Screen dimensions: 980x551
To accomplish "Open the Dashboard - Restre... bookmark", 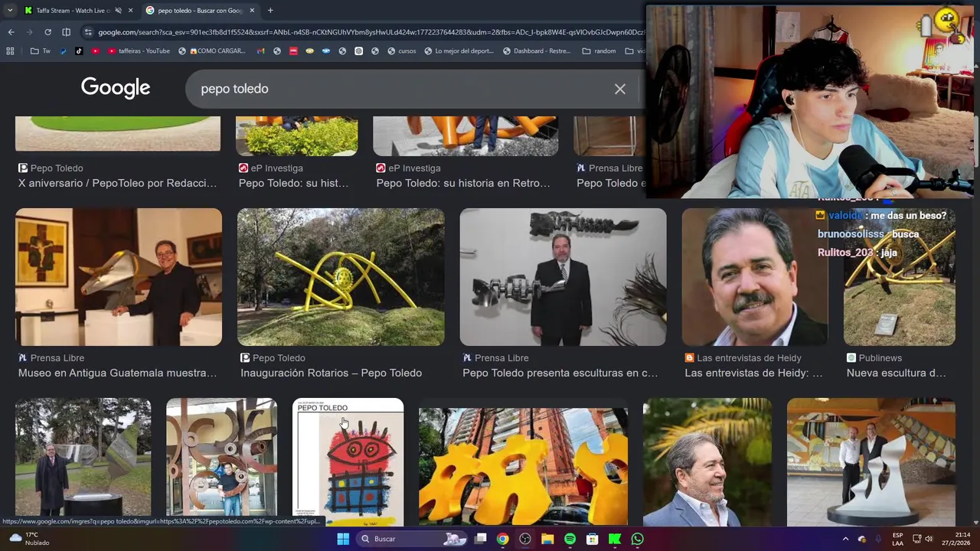I will point(536,51).
